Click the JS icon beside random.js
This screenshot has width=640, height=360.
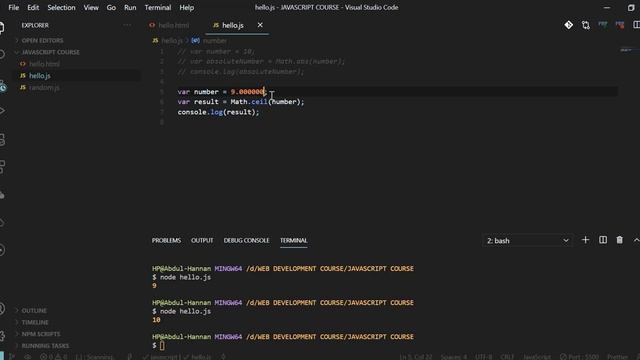23,87
